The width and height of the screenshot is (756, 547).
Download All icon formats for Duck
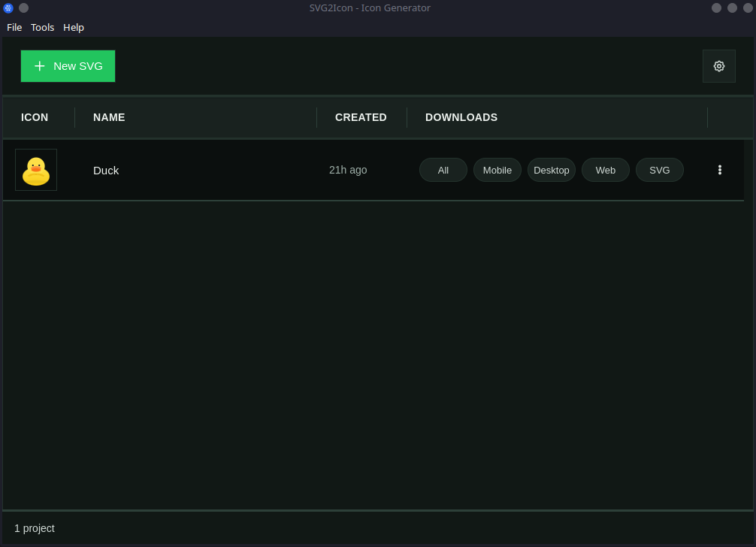click(x=443, y=170)
